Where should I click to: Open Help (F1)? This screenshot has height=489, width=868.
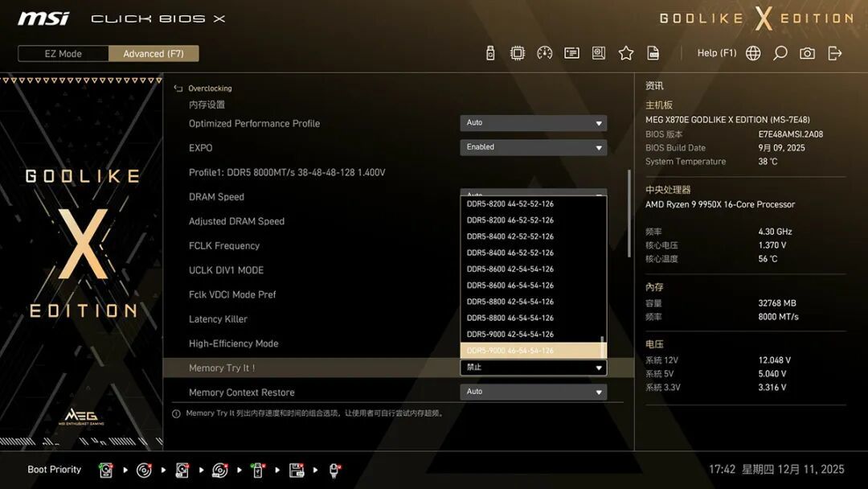(717, 53)
